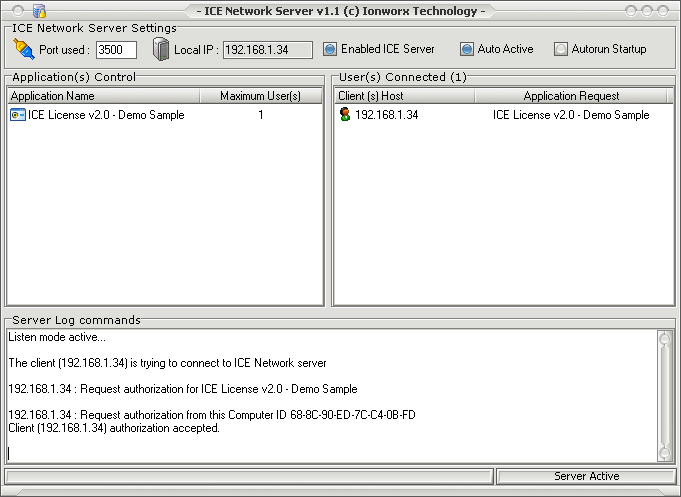Click the database lock icon in title bar
Viewport: 681px width, 497px height.
40,10
